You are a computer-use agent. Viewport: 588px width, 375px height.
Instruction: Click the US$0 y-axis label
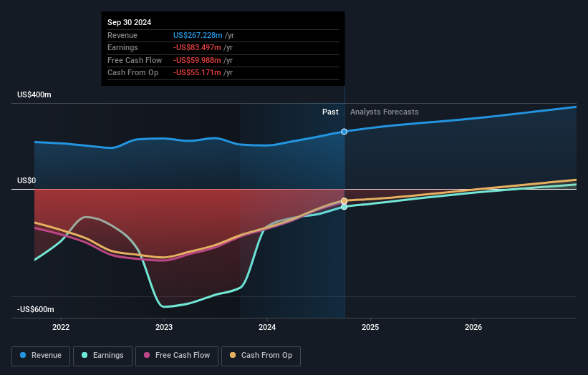26,180
